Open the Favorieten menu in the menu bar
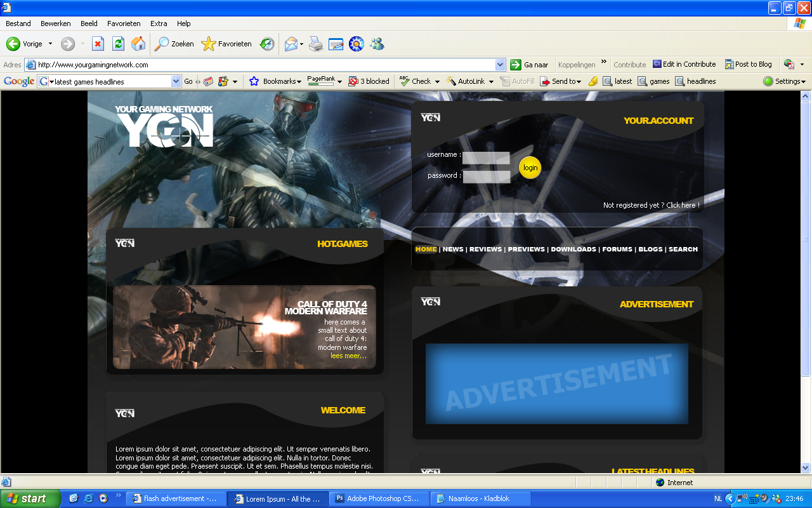This screenshot has width=812, height=508. (124, 23)
